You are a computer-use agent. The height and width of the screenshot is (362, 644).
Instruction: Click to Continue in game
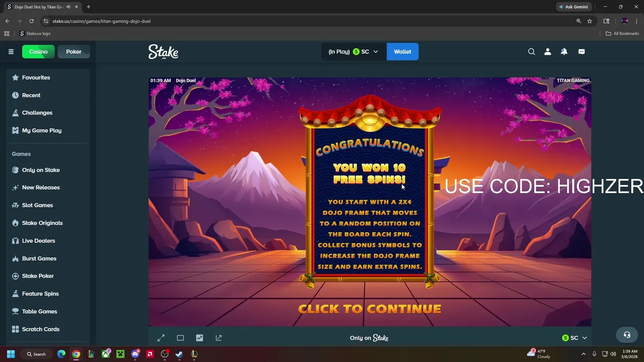370,309
